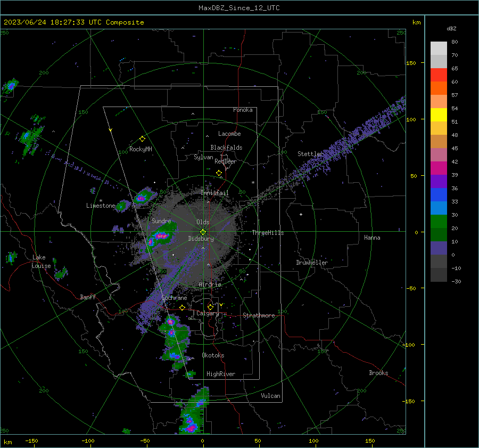Select the ThreeHills label
The image size is (479, 448).
click(268, 233)
